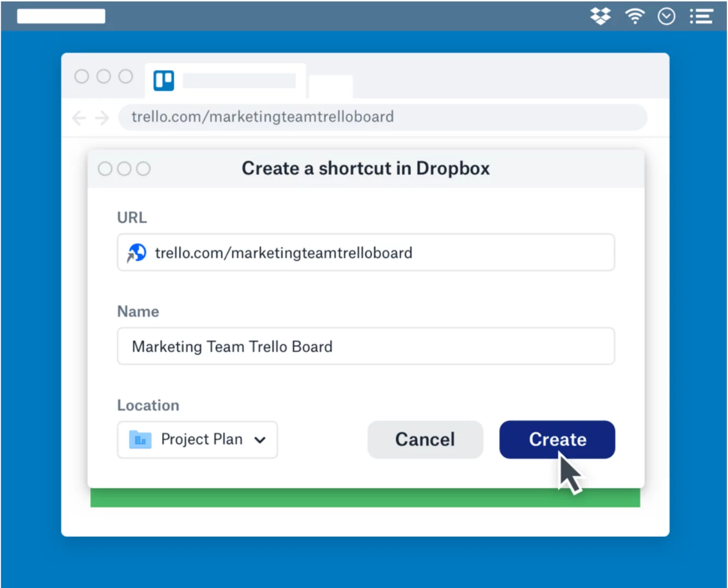Click the address bar showing trello.com URL
Screen dimensions: 728x588
(x=381, y=117)
